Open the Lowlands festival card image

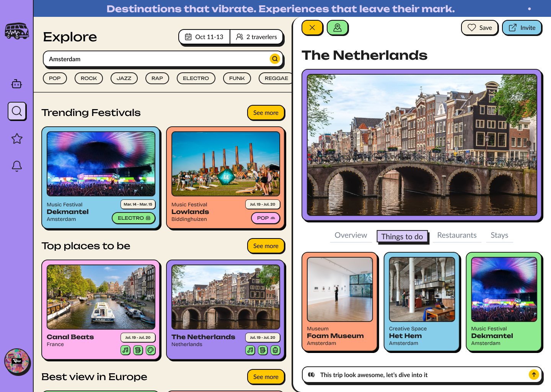(226, 164)
